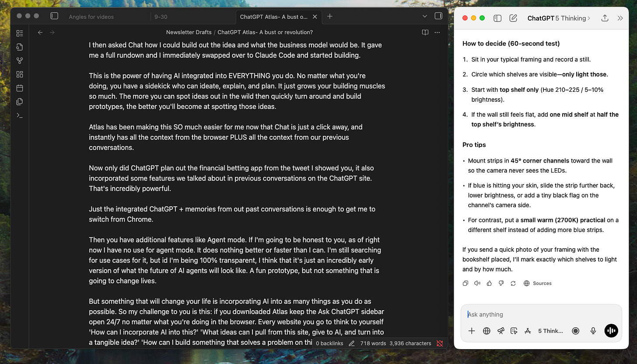Screen dimensions: 637x364
Task: Switch to the '9-30' tab
Action: tap(161, 17)
